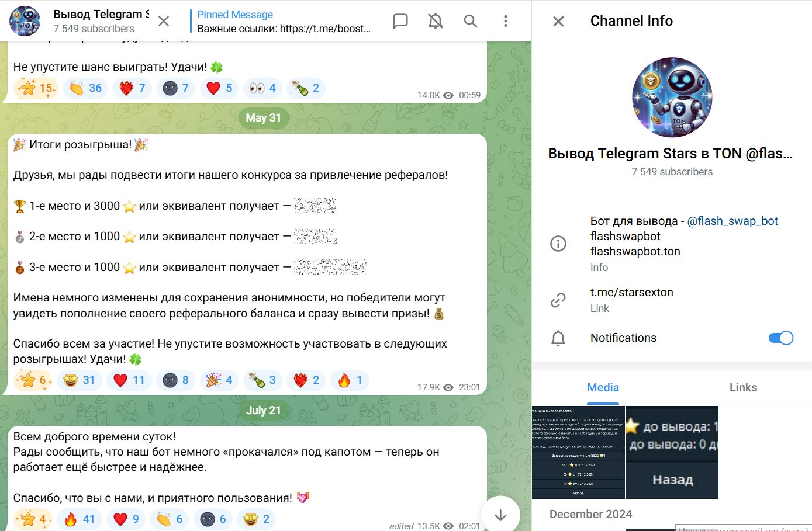
Task: Select the red heart reaction showing 9
Action: [126, 519]
